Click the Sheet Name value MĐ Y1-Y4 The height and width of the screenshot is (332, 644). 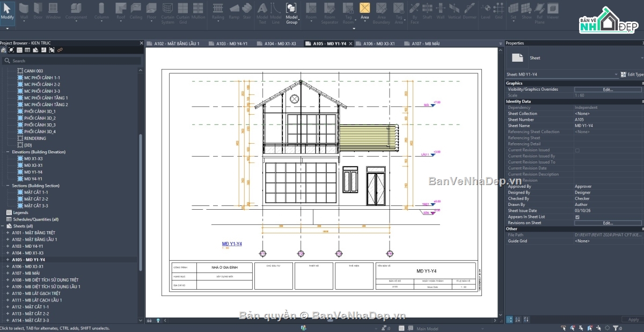(583, 126)
